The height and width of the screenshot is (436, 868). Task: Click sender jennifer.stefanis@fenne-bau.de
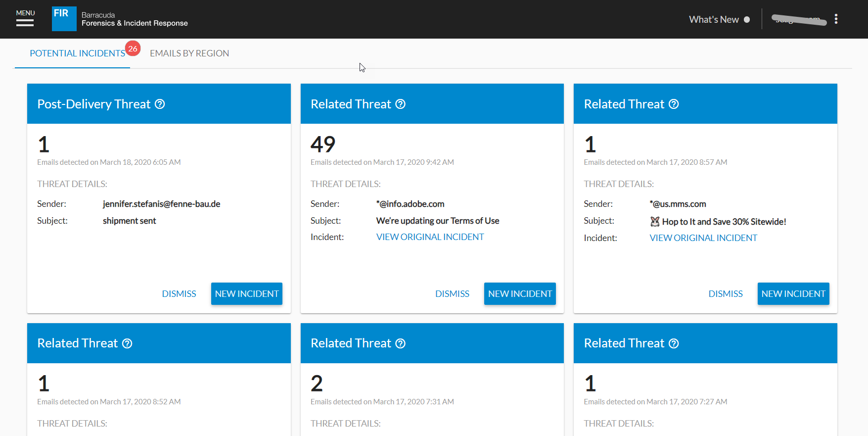tap(161, 204)
